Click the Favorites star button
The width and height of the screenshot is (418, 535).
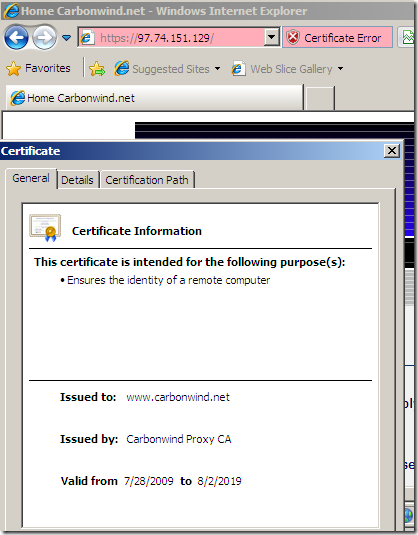[x=38, y=68]
